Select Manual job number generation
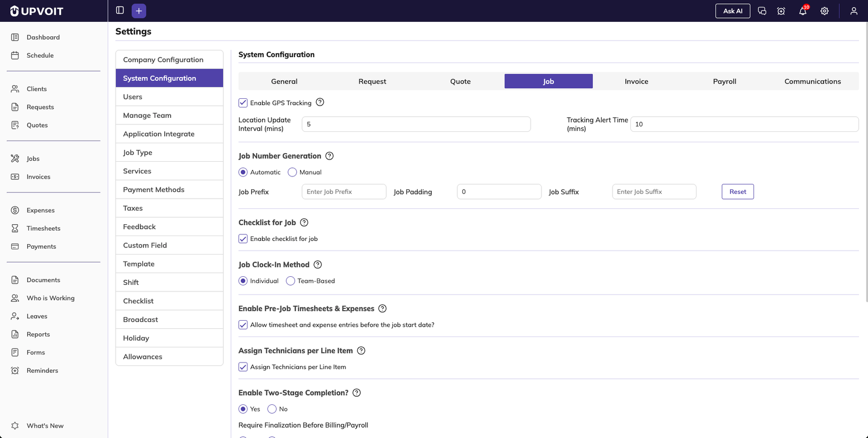Screen dimensions: 868x438 tap(292, 172)
